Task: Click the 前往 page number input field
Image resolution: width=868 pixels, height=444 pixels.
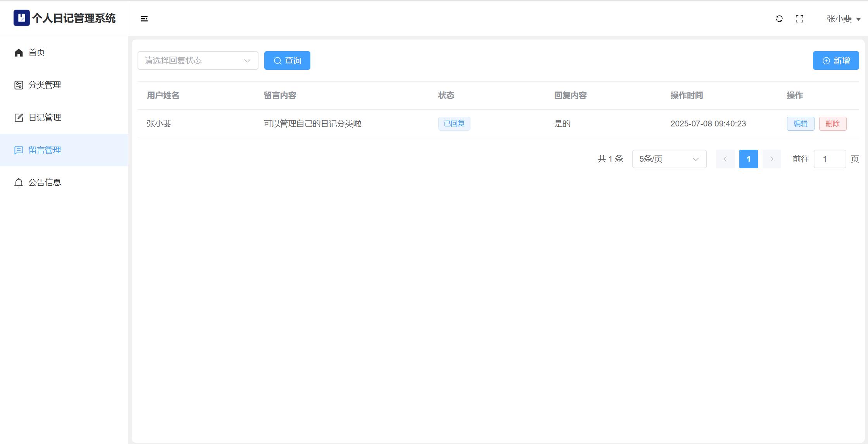Action: click(x=830, y=159)
